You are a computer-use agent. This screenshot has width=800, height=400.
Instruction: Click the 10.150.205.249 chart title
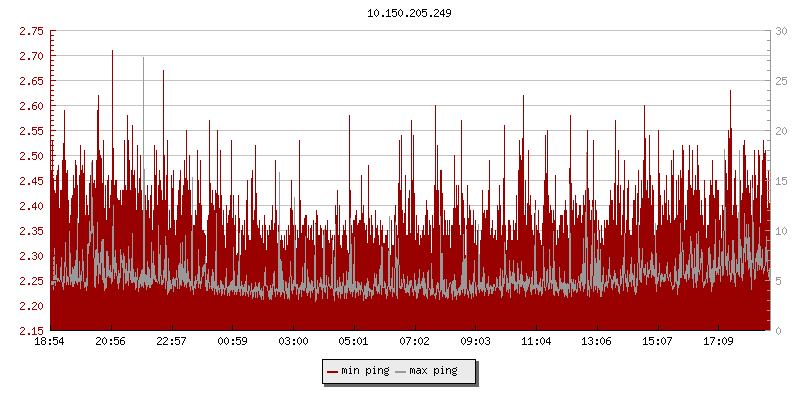click(400, 14)
